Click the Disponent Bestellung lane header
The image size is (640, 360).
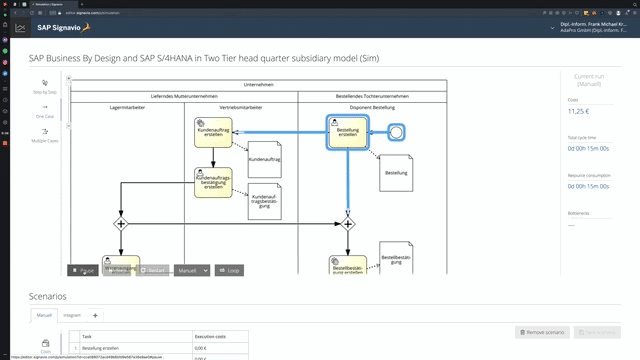click(372, 107)
